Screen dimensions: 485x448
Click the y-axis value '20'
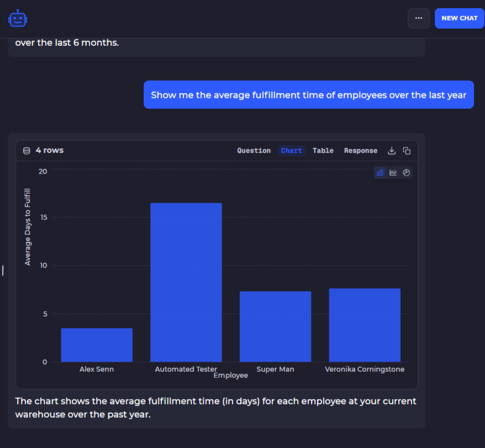pos(43,171)
